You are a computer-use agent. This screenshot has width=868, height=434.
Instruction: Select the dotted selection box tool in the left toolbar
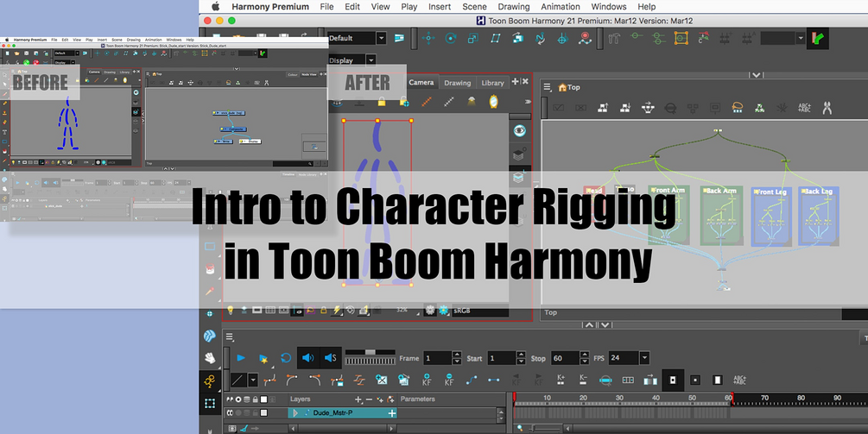tap(210, 403)
